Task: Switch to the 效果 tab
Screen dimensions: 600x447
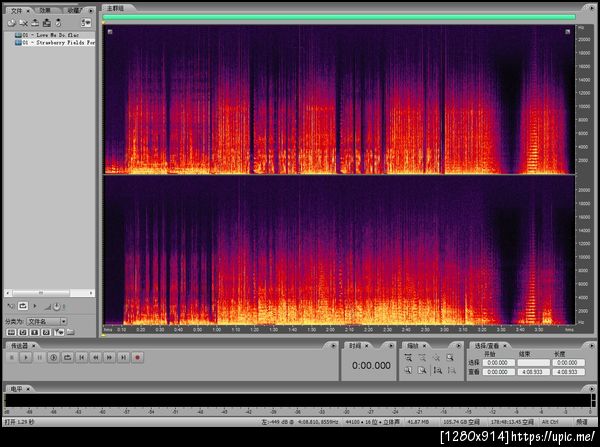Action: [x=45, y=10]
